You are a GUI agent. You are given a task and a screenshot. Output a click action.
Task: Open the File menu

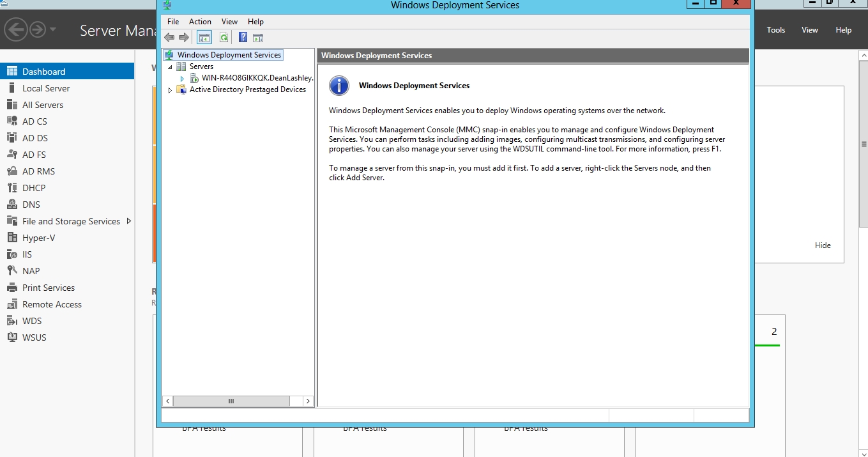point(173,22)
